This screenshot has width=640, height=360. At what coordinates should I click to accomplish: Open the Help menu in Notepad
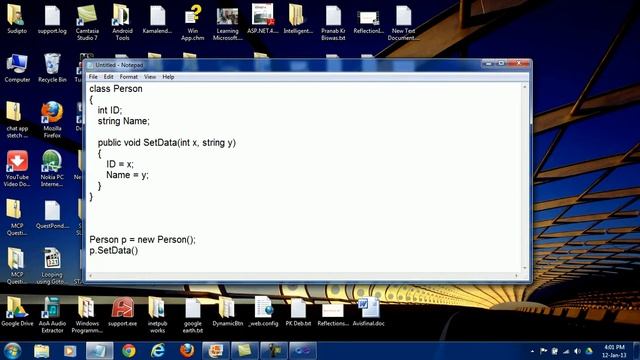(168, 77)
